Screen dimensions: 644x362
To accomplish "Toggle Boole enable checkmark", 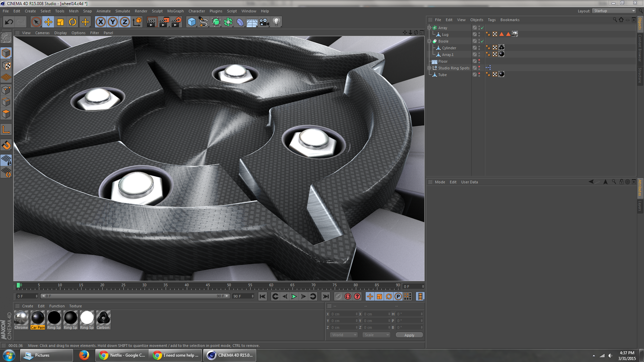I will point(482,41).
